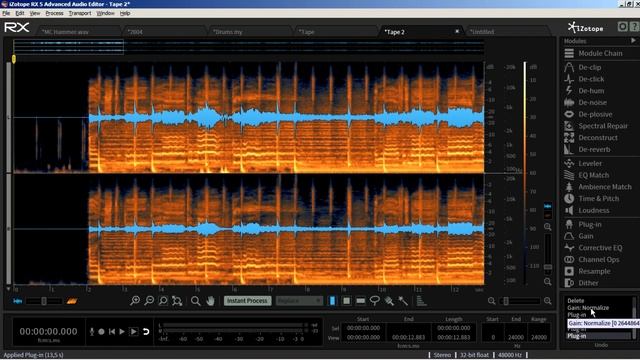
Task: Open the Transport menu
Action: point(80,13)
